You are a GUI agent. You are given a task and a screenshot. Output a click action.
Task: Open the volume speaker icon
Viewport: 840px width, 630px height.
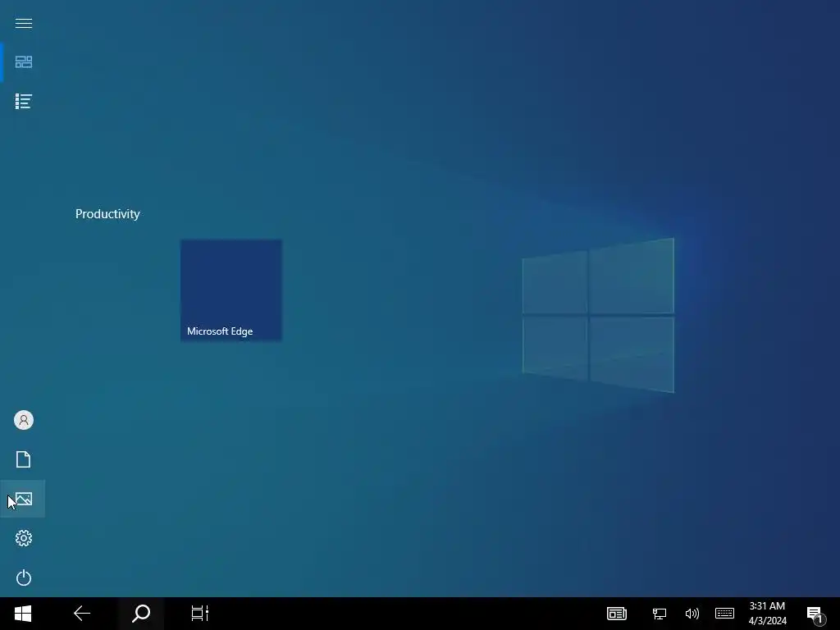692,614
